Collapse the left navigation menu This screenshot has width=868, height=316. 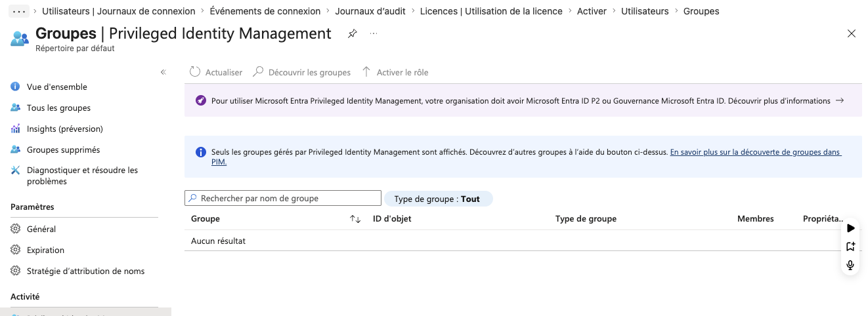click(x=163, y=72)
